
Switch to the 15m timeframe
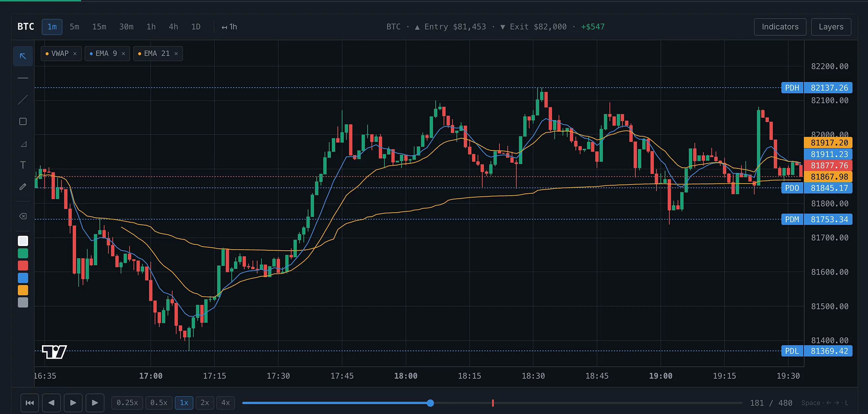click(99, 27)
